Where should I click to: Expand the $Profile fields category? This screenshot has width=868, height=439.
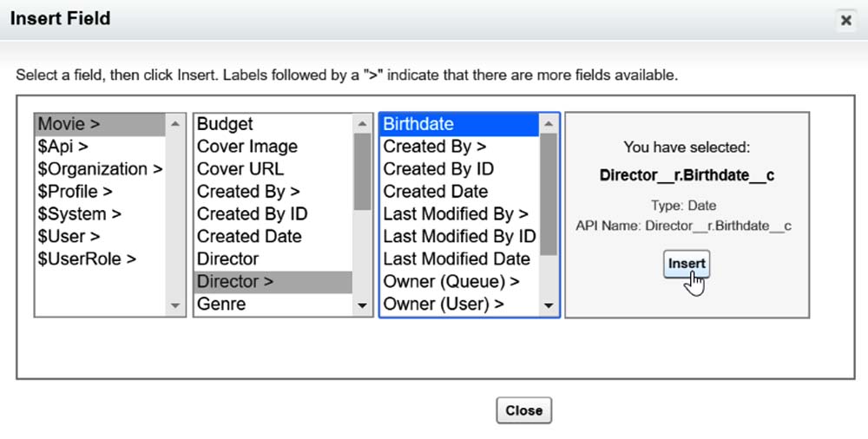(x=76, y=192)
